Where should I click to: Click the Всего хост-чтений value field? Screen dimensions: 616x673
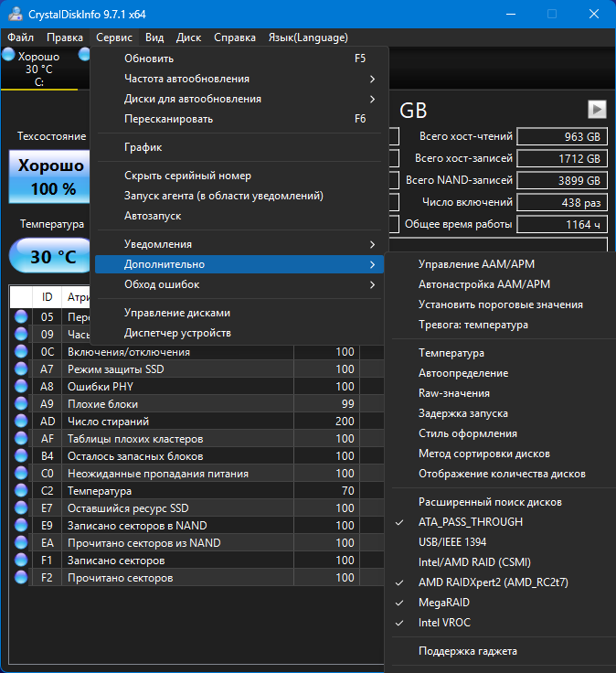click(562, 136)
